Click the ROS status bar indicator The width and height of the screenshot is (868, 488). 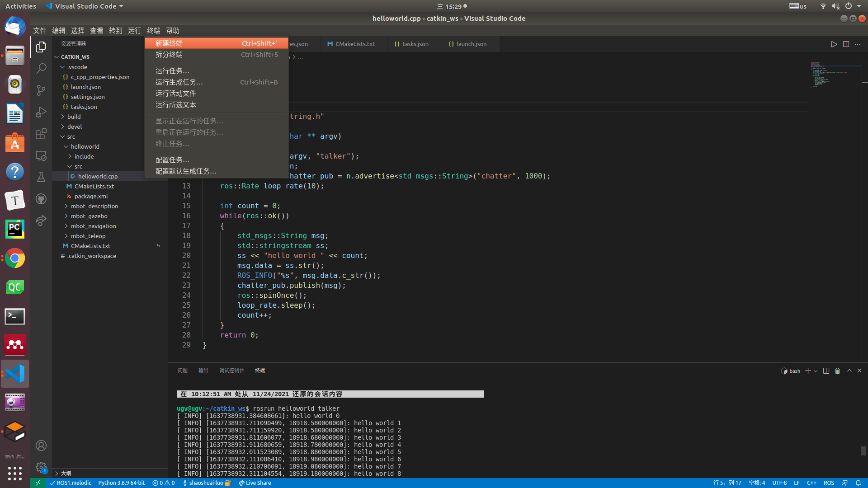828,483
